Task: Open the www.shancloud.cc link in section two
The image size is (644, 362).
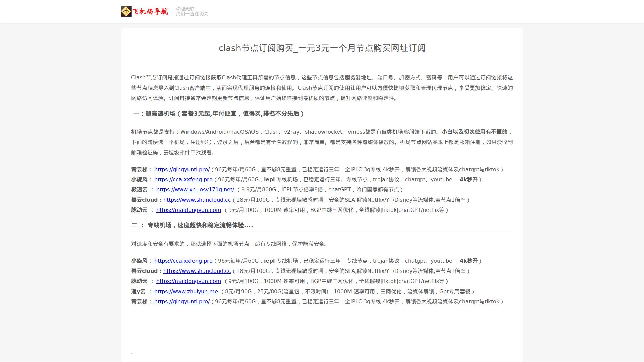Action: click(197, 271)
